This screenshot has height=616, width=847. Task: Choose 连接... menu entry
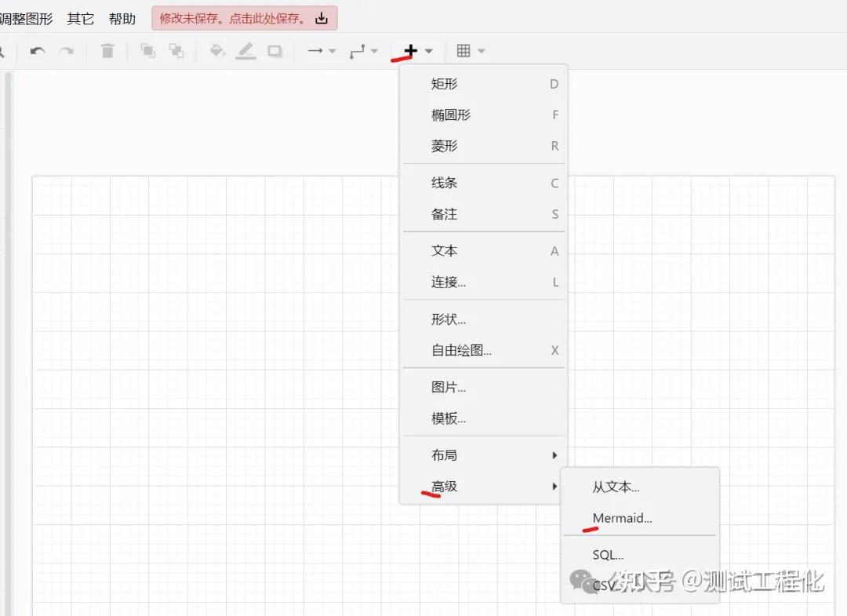[483, 282]
